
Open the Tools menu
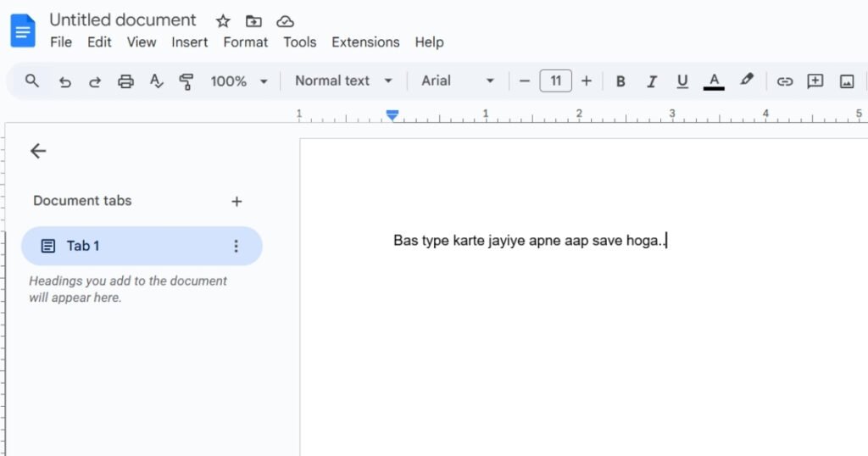[299, 42]
